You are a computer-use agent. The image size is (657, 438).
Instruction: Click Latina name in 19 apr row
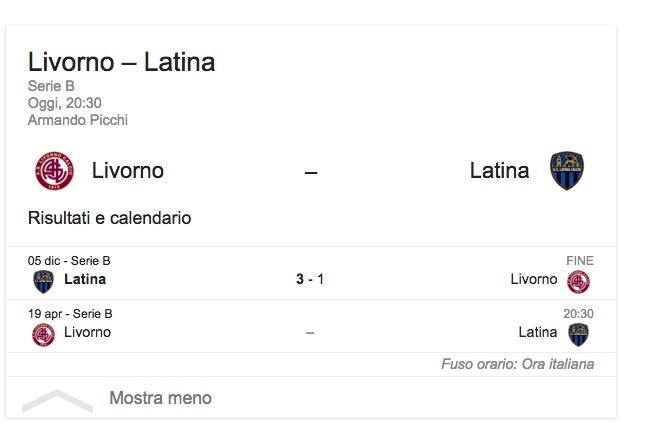(537, 332)
